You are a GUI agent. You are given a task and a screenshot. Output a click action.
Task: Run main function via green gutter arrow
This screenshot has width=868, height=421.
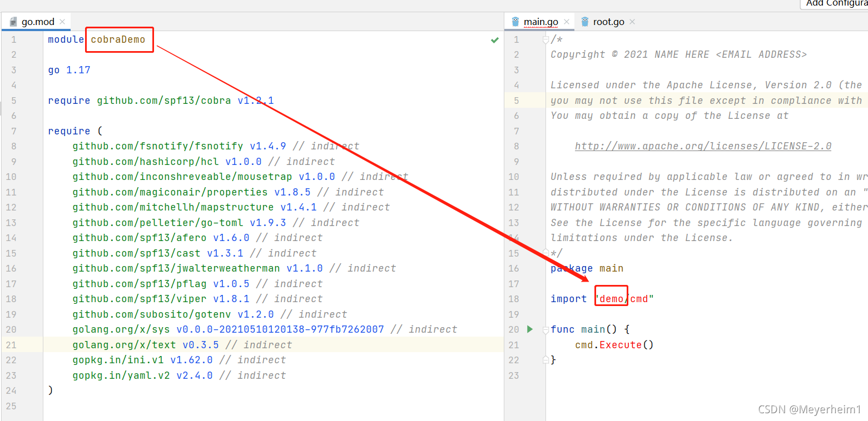(x=530, y=329)
